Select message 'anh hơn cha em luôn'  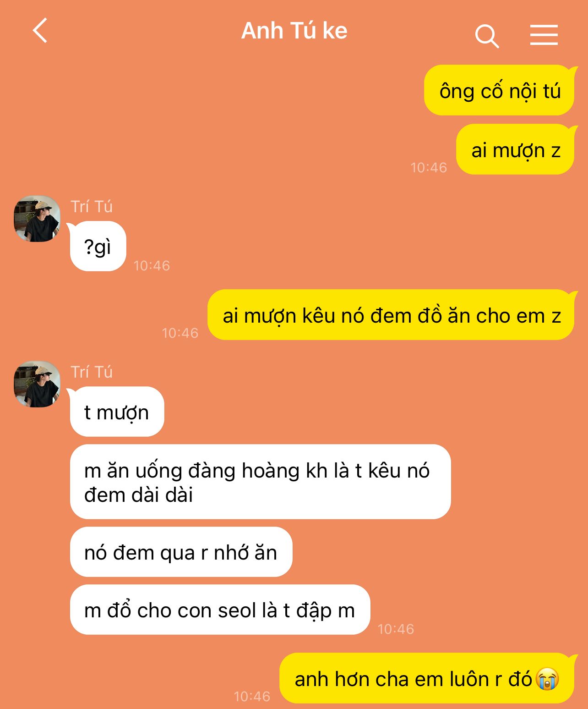(x=427, y=678)
